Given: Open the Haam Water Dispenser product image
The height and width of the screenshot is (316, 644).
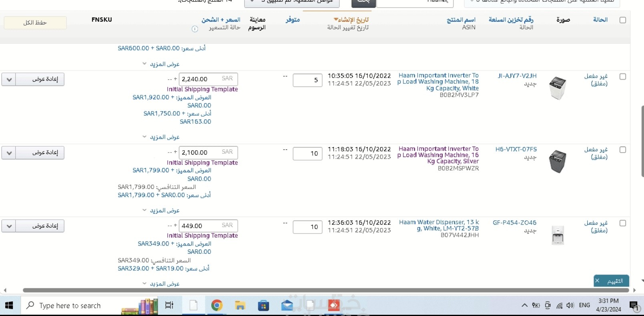Looking at the screenshot, I should point(558,235).
